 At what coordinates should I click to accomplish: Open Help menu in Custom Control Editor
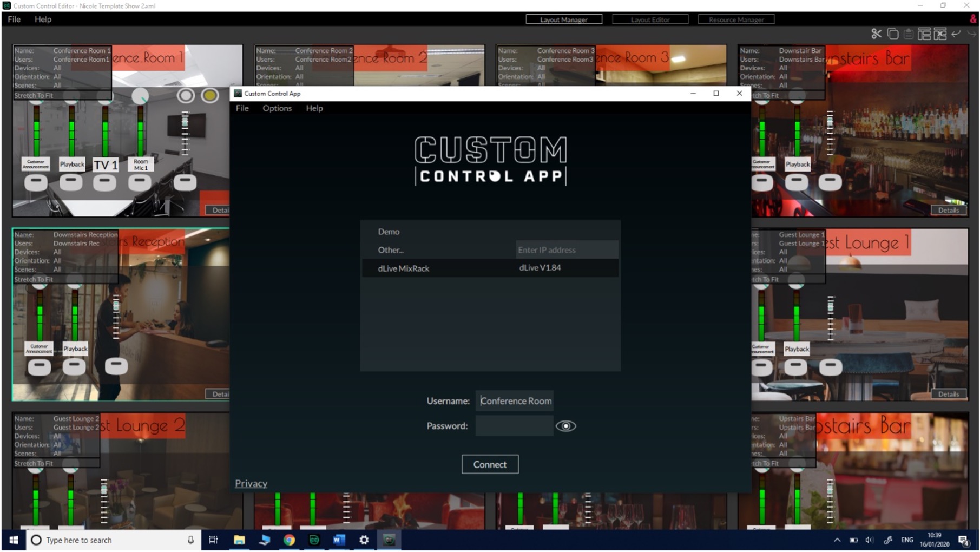coord(43,19)
